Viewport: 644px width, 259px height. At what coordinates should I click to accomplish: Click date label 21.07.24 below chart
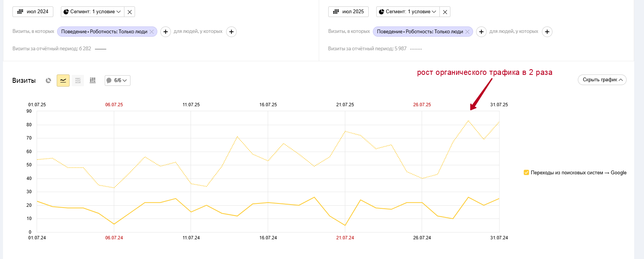(x=345, y=238)
